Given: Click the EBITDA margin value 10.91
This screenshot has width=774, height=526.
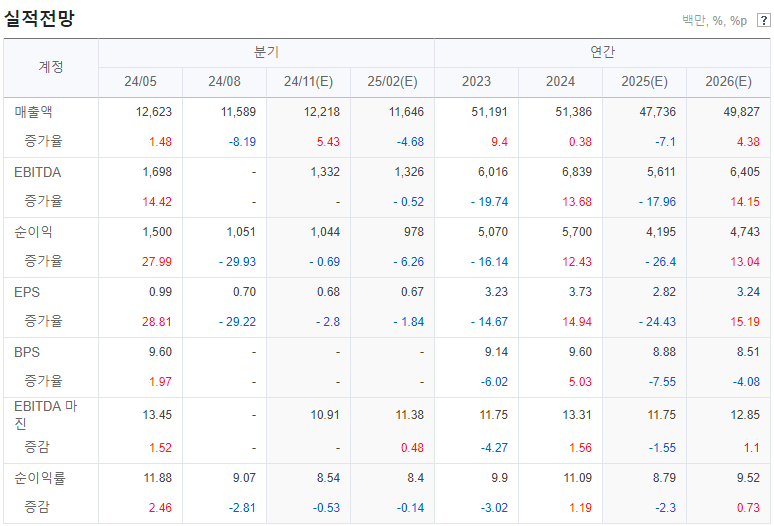Looking at the screenshot, I should 325,415.
